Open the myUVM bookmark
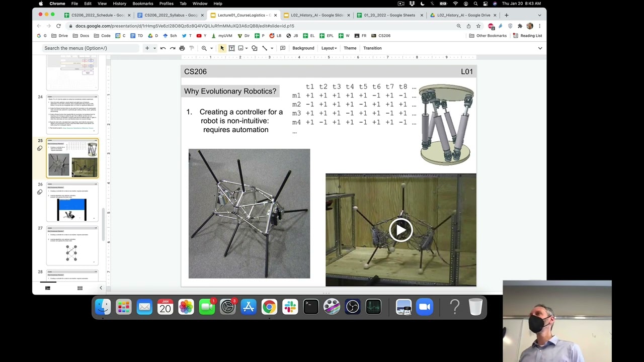This screenshot has width=644, height=362. click(222, 36)
